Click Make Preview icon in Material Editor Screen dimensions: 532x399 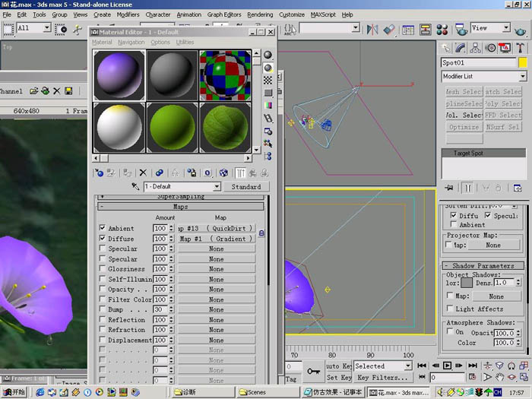coord(268,119)
